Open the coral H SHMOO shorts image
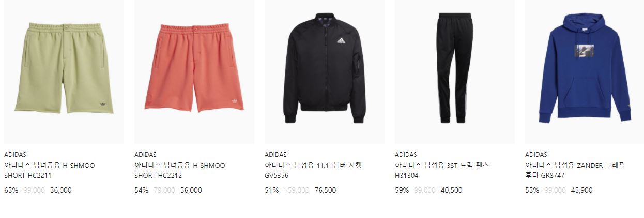Viewport: 644px width, 218px height. point(194,71)
